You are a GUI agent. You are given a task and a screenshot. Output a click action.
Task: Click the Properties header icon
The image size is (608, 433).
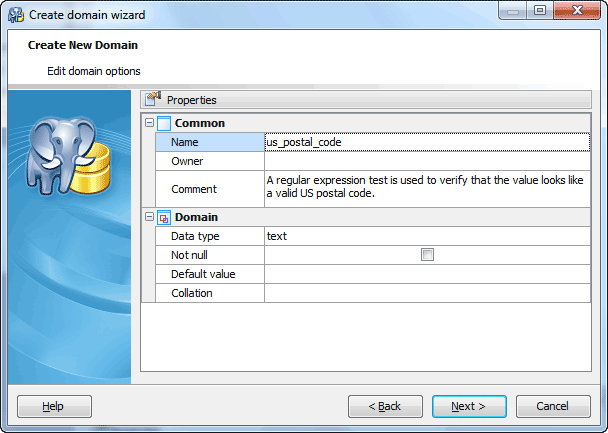point(152,100)
